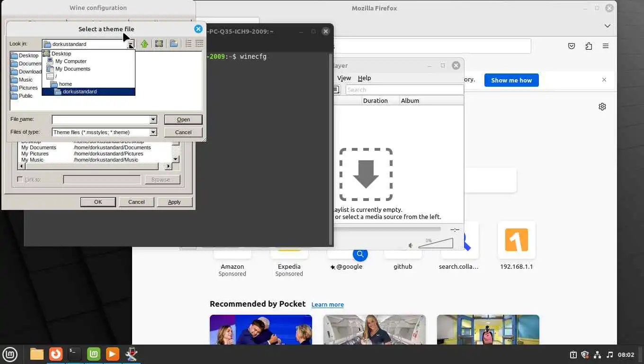This screenshot has height=364, width=644.
Task: Open View menu in media player
Action: [x=344, y=78]
